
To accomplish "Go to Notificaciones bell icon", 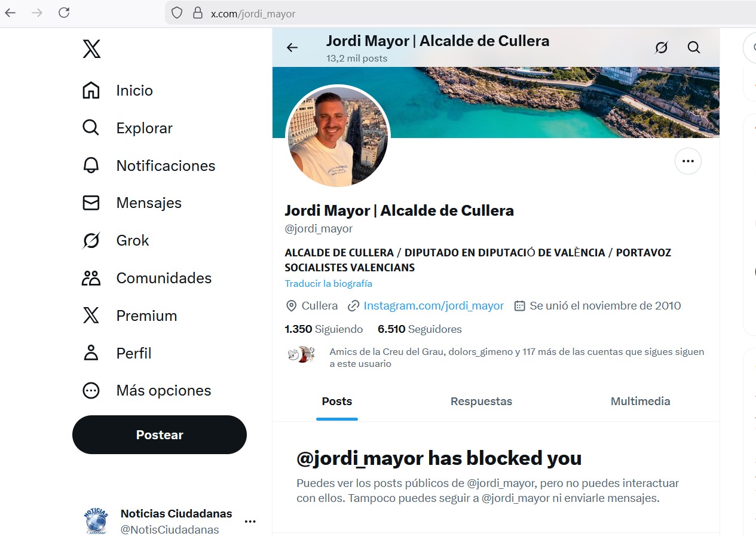I will pos(91,166).
